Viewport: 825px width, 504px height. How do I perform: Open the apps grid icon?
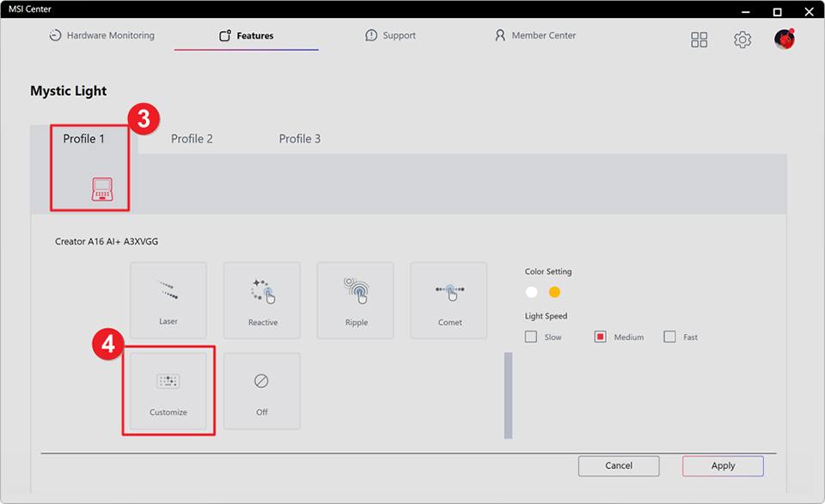point(700,39)
